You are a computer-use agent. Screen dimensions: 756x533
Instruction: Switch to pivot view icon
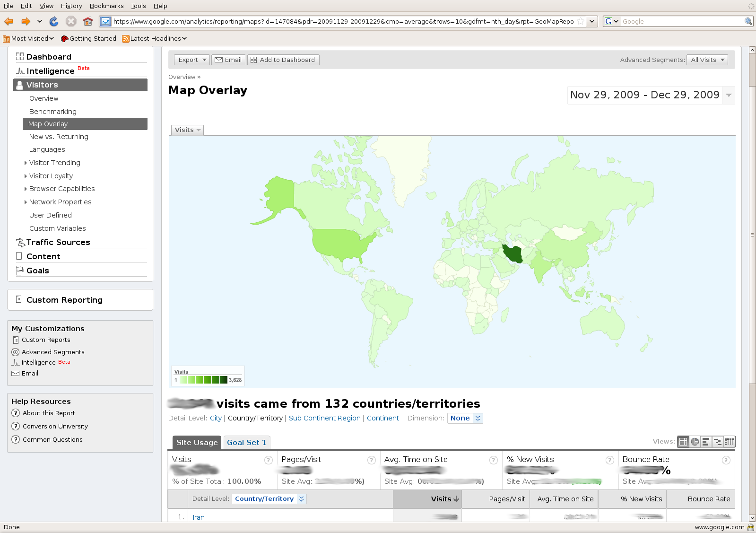click(x=729, y=442)
